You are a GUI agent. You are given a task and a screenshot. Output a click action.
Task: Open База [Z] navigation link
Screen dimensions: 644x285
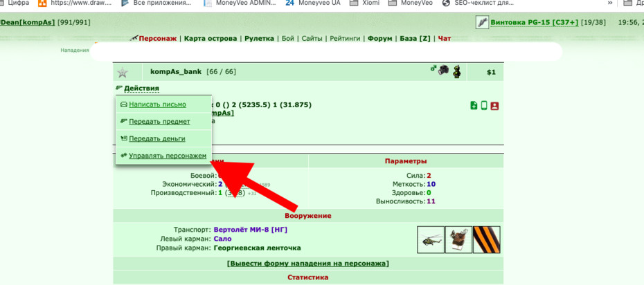click(415, 39)
